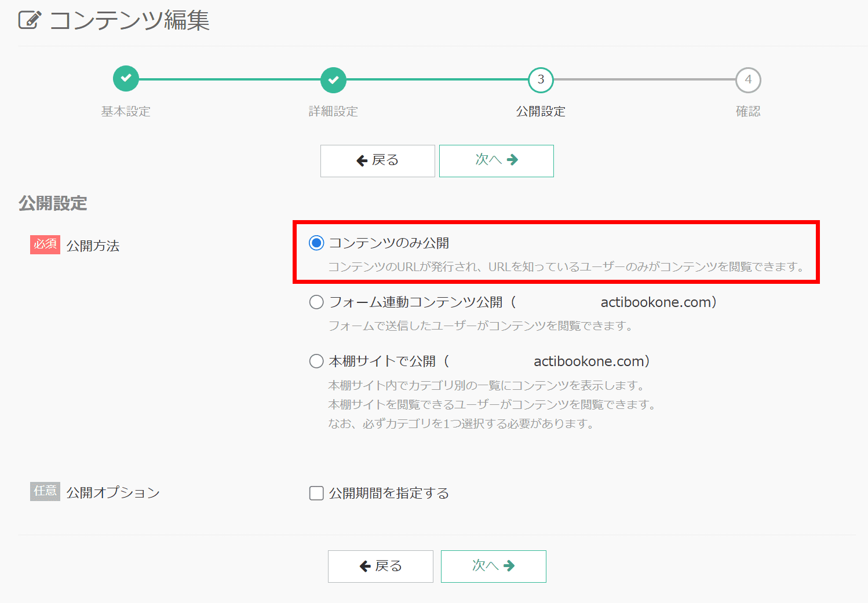The width and height of the screenshot is (868, 603).
Task: Click the 任意 badge beside 公開オプション
Action: pyautogui.click(x=45, y=491)
